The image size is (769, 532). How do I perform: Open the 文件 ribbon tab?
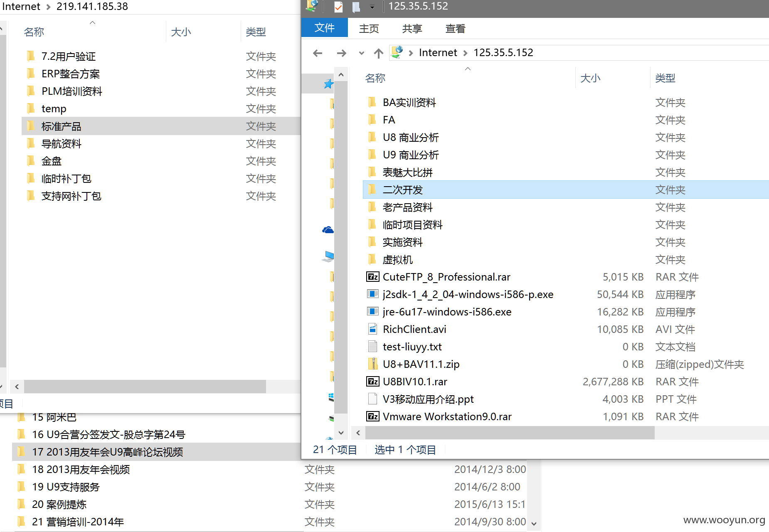(x=324, y=28)
